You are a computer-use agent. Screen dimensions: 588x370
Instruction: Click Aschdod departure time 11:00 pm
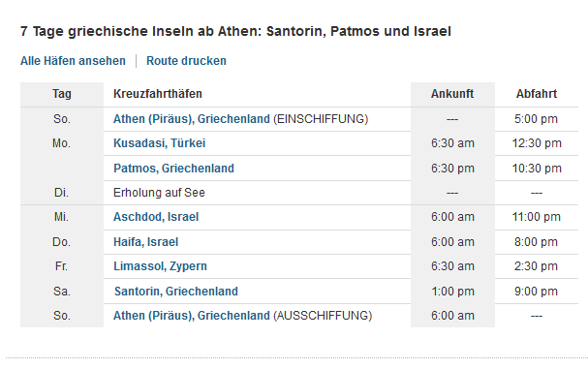point(537,217)
